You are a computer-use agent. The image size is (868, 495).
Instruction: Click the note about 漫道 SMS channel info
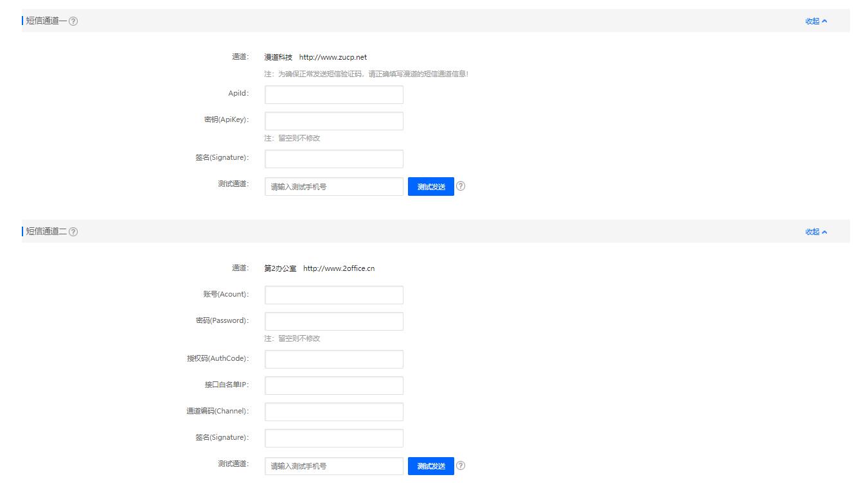[366, 74]
